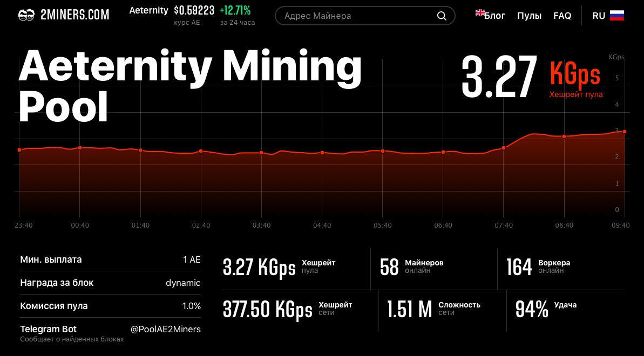644x356 pixels.
Task: Click the chart data point at 01:40
Action: coord(140,150)
